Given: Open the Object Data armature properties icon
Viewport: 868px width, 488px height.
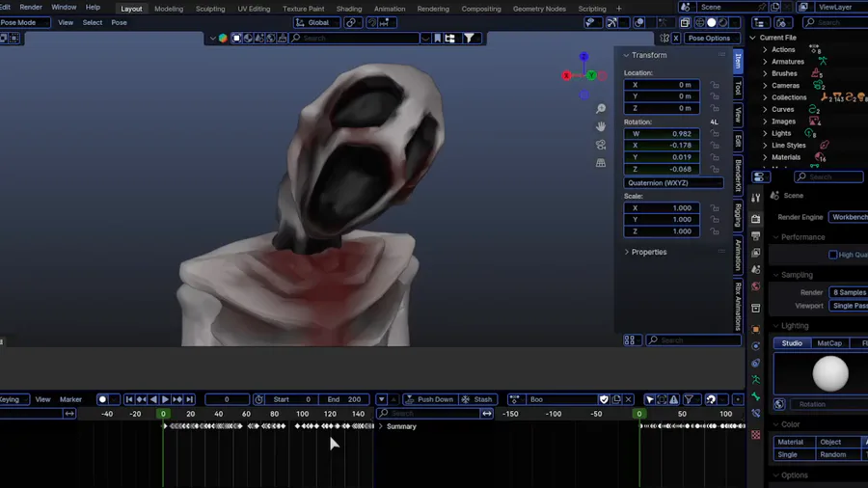Looking at the screenshot, I should 755,380.
